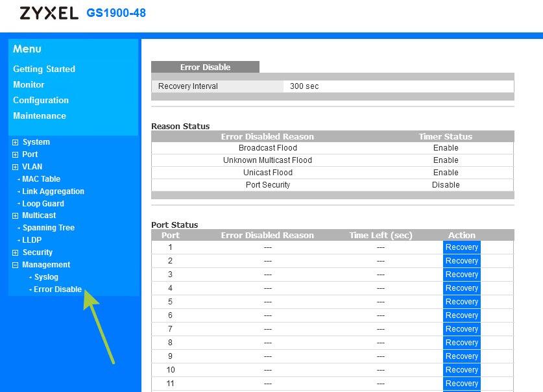Click the 300 sec recovery interval value
543x392 pixels.
click(x=304, y=86)
